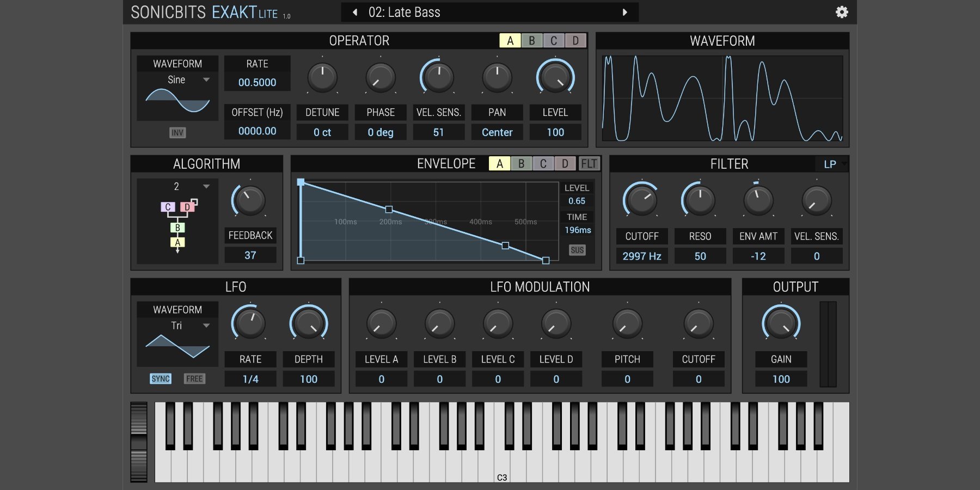Viewport: 980px width, 490px height.
Task: Switch to the FLT envelope tab
Action: 589,164
